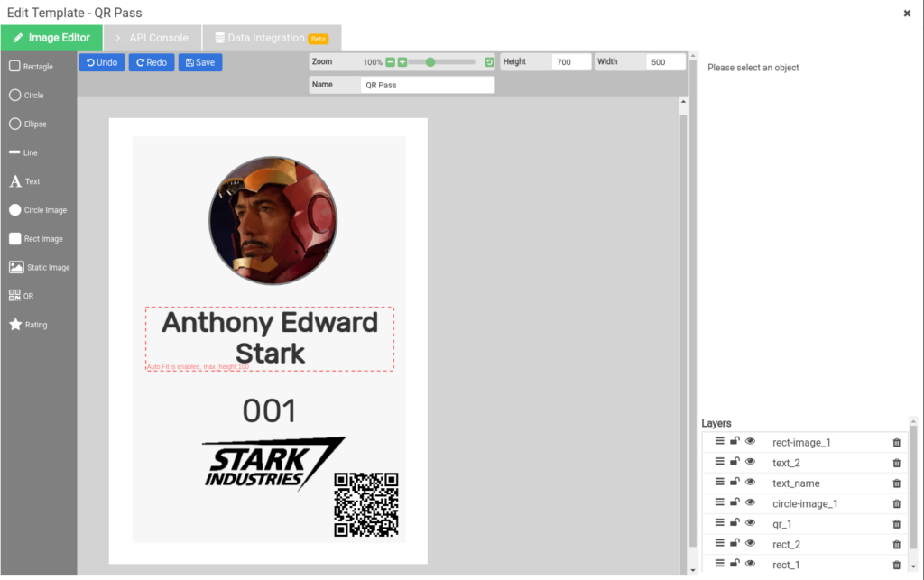Select the Circle tool
This screenshot has height=580, width=924.
tap(26, 96)
